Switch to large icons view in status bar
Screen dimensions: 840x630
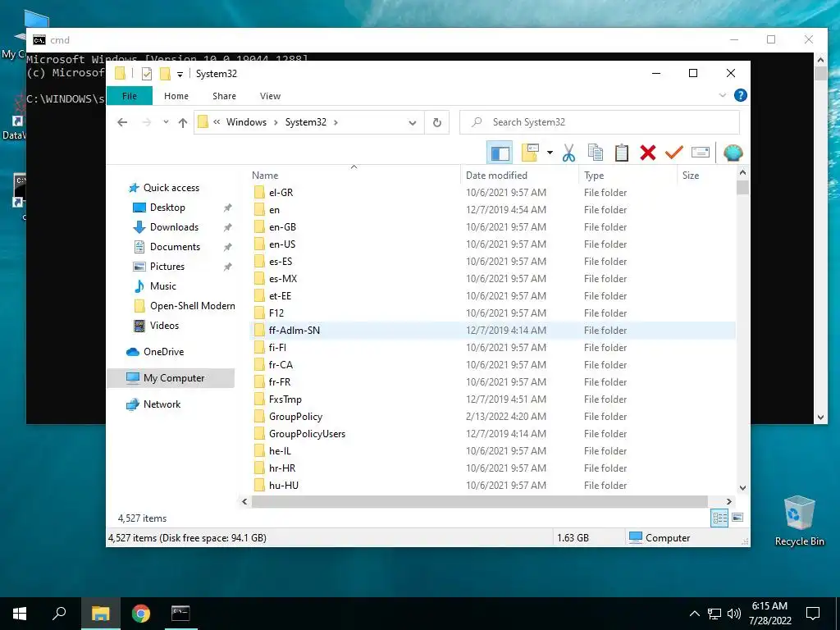[737, 518]
